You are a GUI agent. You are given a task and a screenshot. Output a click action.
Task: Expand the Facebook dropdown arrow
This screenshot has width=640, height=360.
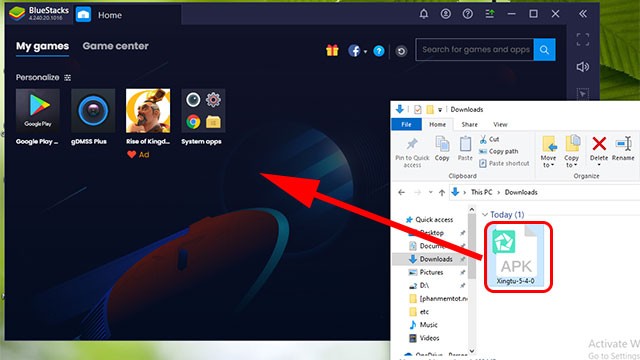tap(365, 51)
